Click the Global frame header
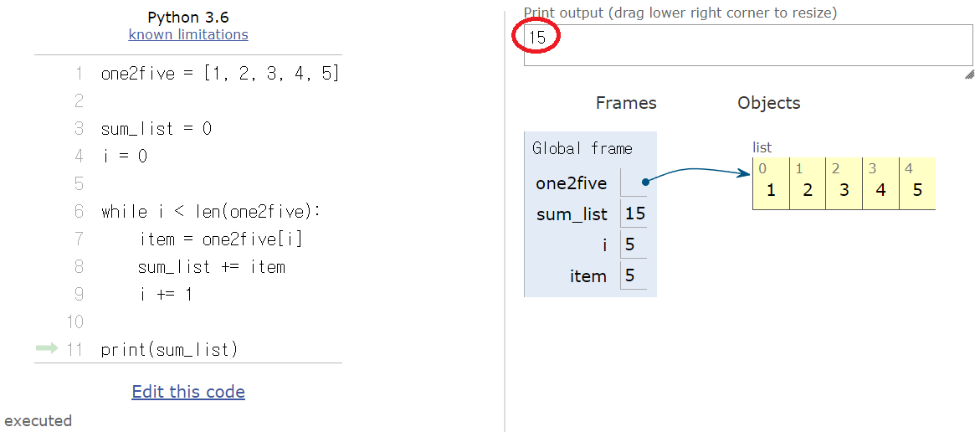This screenshot has height=432, width=980. 582,148
